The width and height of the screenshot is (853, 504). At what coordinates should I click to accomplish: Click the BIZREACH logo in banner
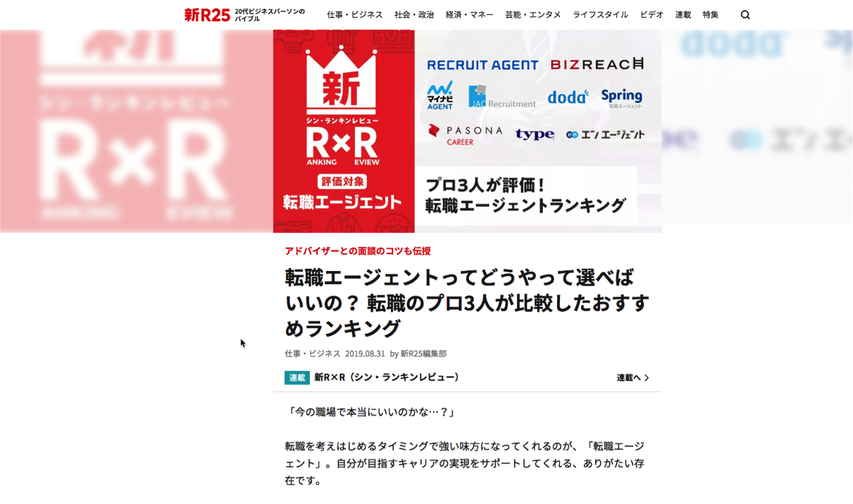597,64
